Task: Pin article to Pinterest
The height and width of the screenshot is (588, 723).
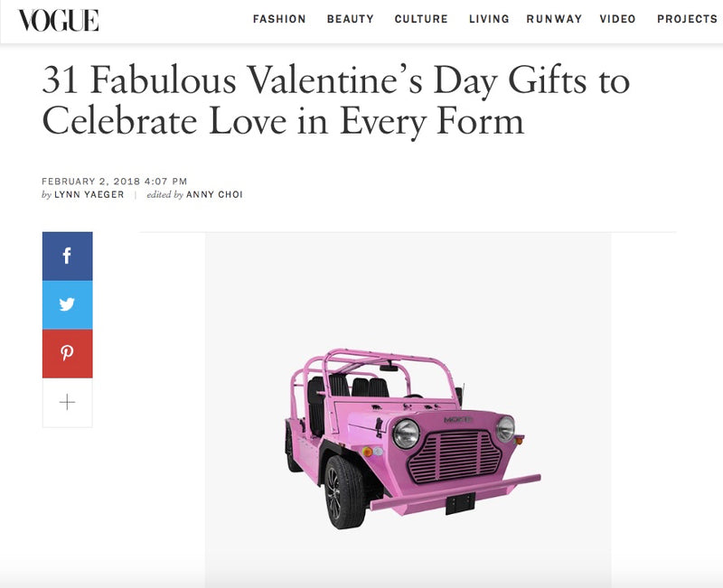Action: click(x=67, y=353)
